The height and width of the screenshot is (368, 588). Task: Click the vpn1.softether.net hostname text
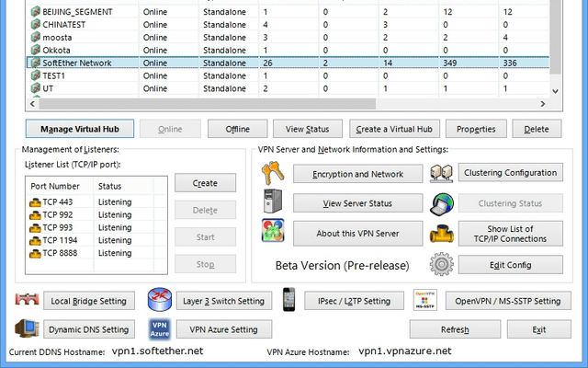pos(157,351)
